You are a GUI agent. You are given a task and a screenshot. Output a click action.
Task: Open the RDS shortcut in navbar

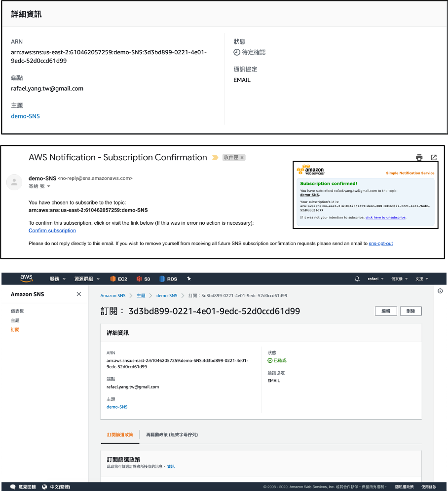tap(168, 279)
